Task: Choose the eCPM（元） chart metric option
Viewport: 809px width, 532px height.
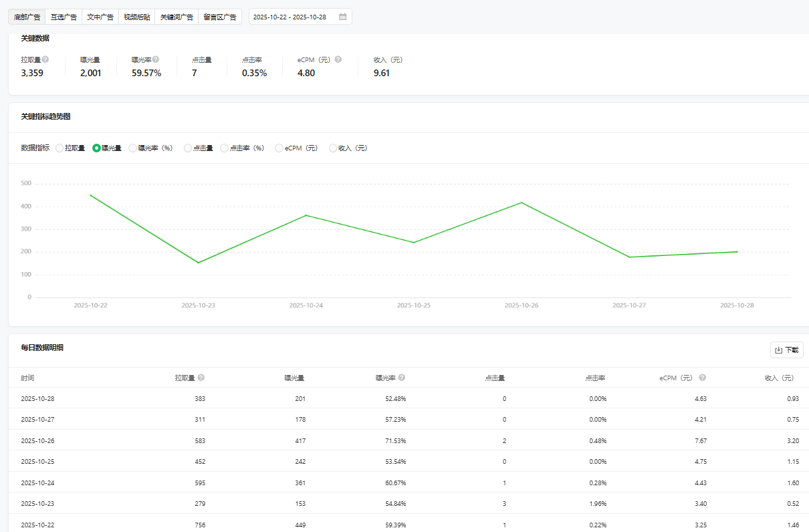Action: tap(279, 148)
